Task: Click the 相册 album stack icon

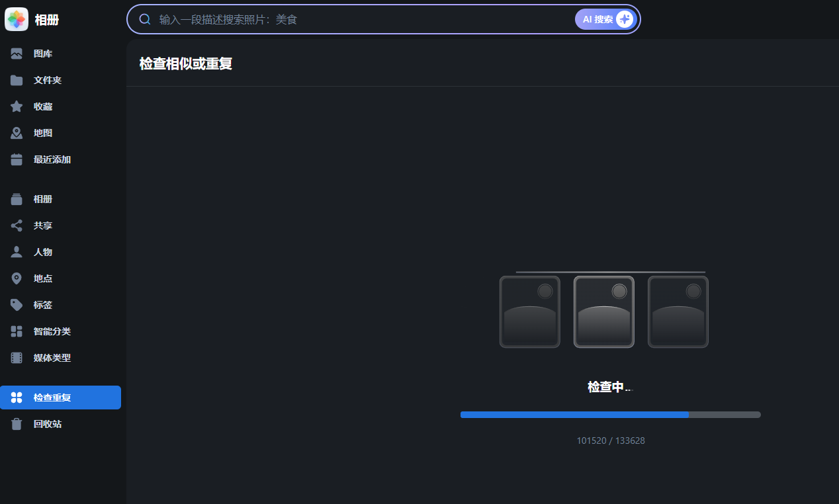Action: (x=17, y=199)
